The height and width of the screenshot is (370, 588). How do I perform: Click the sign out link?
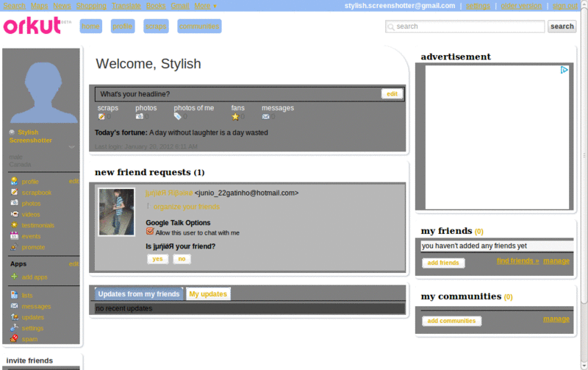coord(564,6)
